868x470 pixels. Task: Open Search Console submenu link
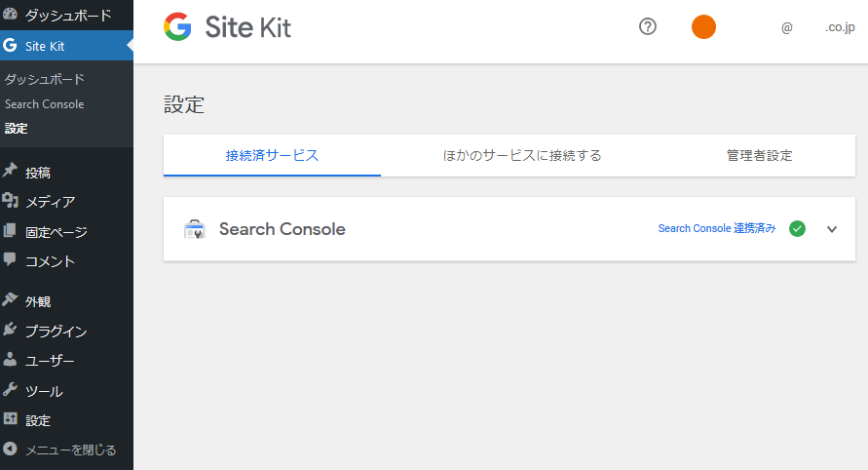(x=44, y=104)
